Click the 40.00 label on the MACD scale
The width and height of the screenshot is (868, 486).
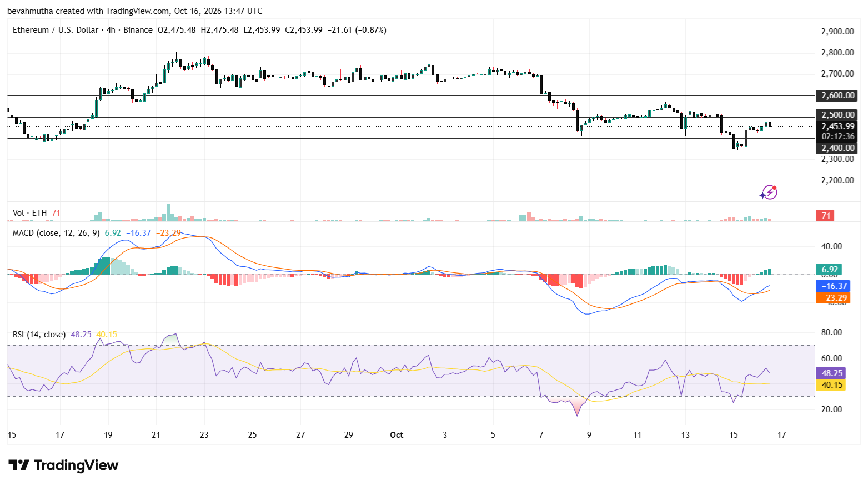[831, 246]
